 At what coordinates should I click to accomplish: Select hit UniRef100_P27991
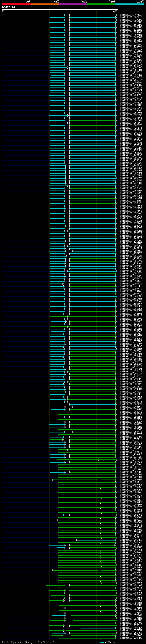click(x=131, y=20)
